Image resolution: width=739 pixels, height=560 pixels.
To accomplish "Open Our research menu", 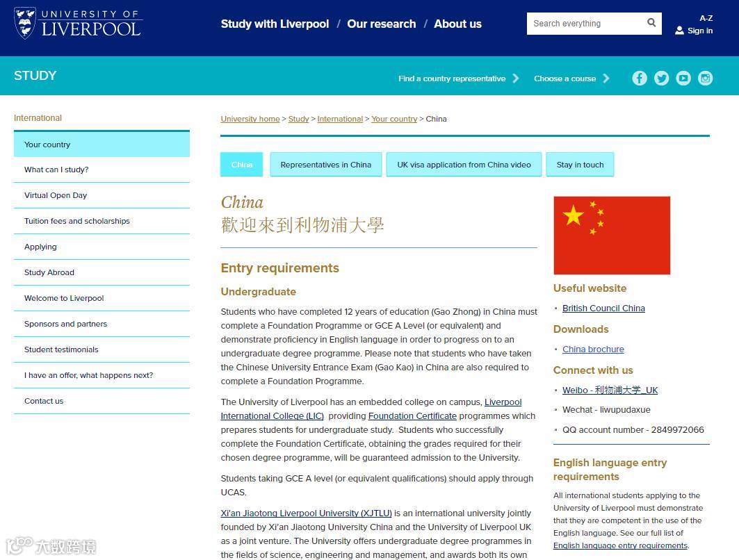I will point(381,24).
